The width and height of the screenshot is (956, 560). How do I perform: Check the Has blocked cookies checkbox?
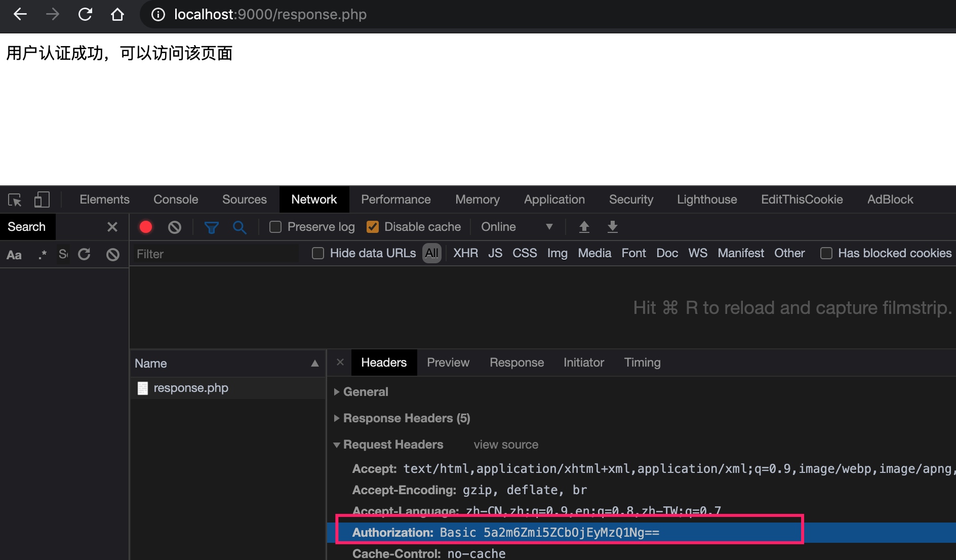pos(826,253)
